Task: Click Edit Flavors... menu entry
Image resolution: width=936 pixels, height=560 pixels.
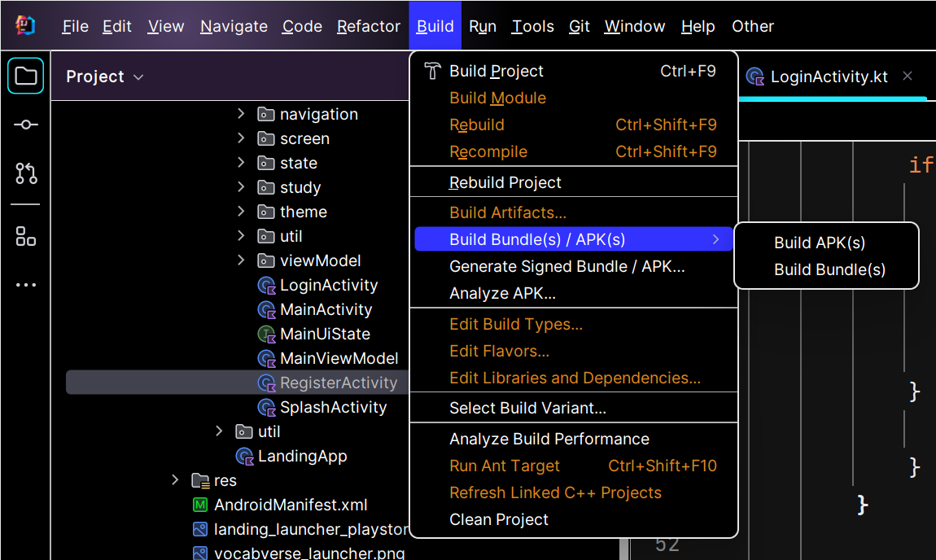Action: tap(574, 351)
